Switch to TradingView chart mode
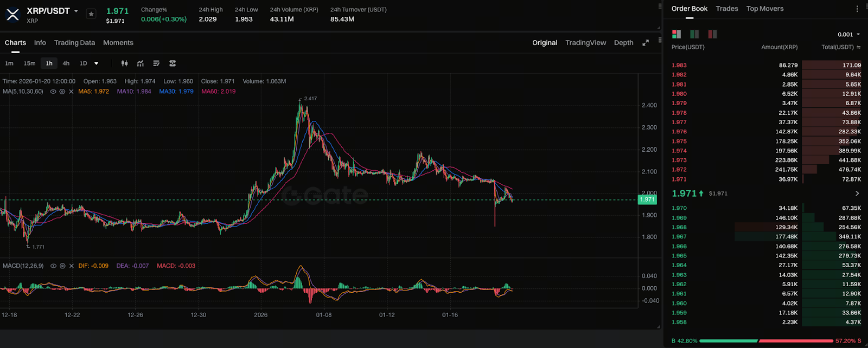 coord(586,43)
